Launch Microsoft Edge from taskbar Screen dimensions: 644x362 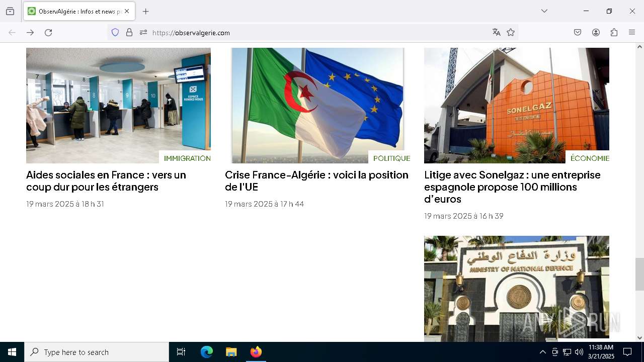coord(207,352)
